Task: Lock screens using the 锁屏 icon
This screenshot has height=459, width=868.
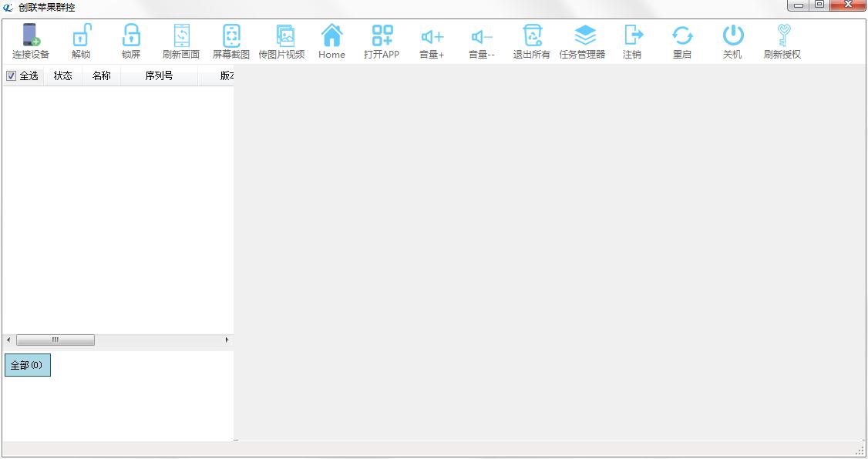Action: pos(131,42)
